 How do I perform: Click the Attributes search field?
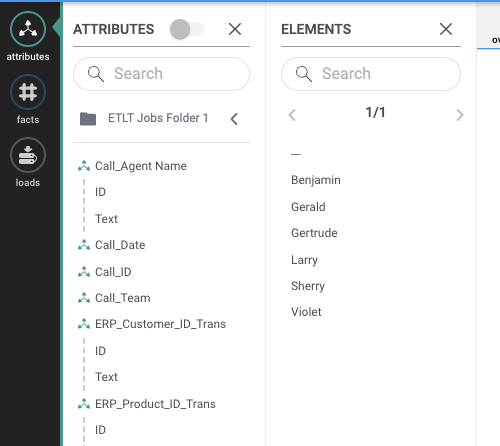tap(161, 74)
